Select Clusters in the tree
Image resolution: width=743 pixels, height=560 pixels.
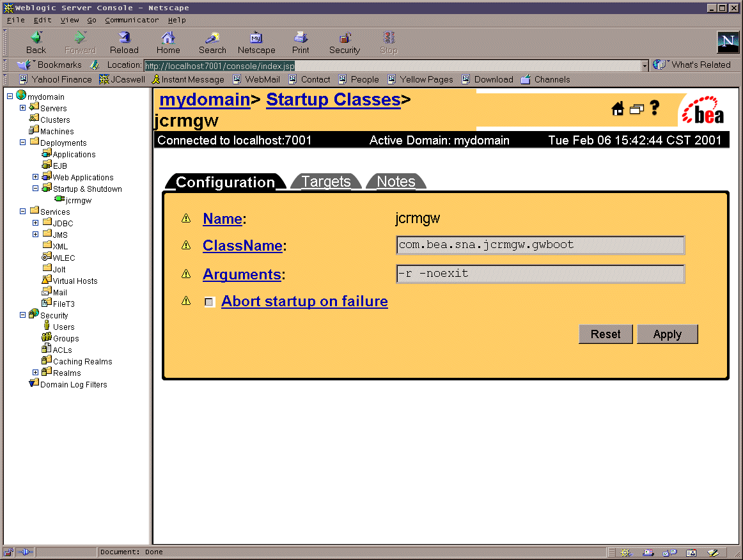tap(55, 120)
